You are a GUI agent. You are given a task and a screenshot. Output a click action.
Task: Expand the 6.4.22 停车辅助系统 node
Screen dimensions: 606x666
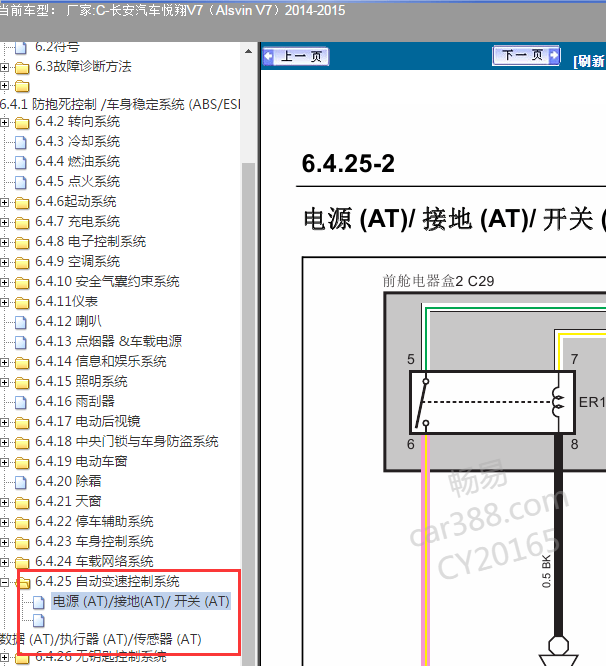tap(4, 522)
